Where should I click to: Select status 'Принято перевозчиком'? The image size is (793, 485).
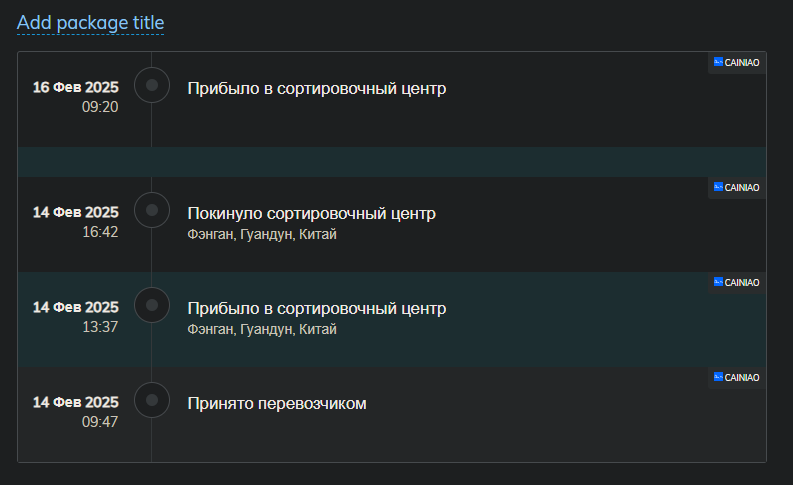coord(277,404)
